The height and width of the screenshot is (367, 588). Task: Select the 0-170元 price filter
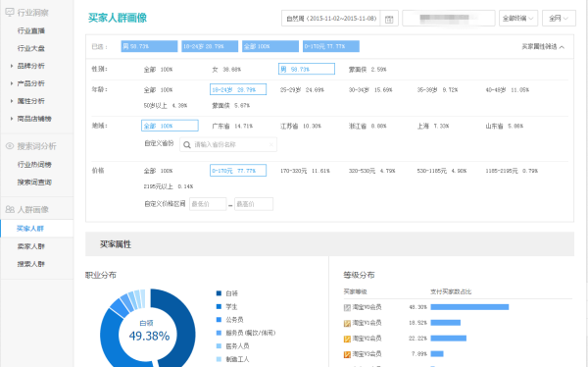pos(238,171)
